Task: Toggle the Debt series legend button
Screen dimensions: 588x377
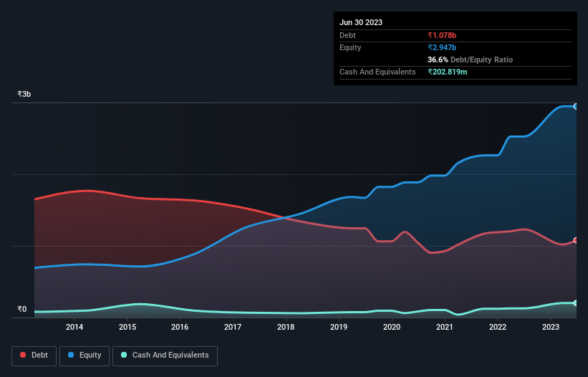Action: click(34, 355)
